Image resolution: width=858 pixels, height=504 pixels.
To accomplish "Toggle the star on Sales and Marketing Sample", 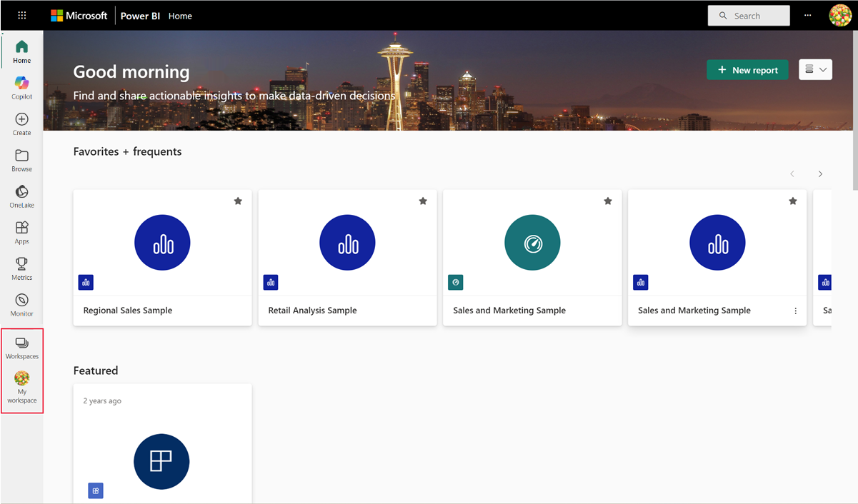I will [608, 201].
